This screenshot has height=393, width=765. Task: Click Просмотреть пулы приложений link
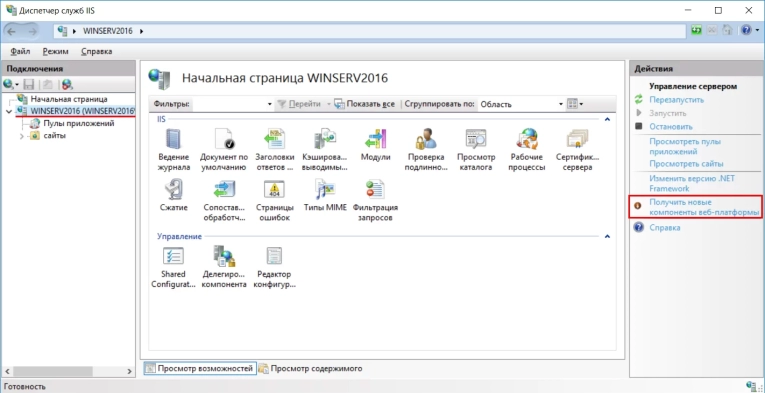pos(685,147)
